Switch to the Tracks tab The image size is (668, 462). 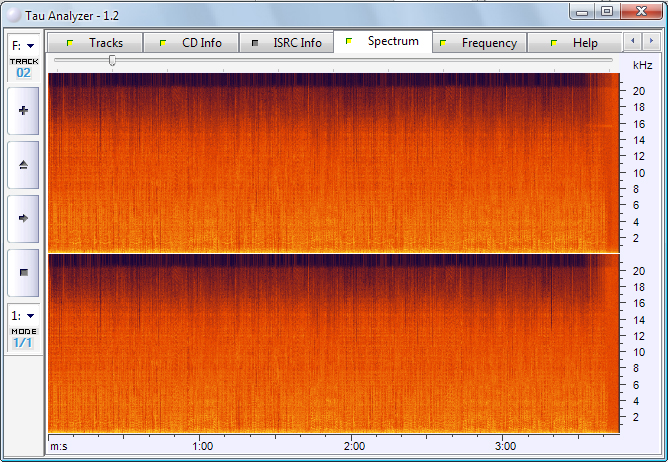point(95,43)
